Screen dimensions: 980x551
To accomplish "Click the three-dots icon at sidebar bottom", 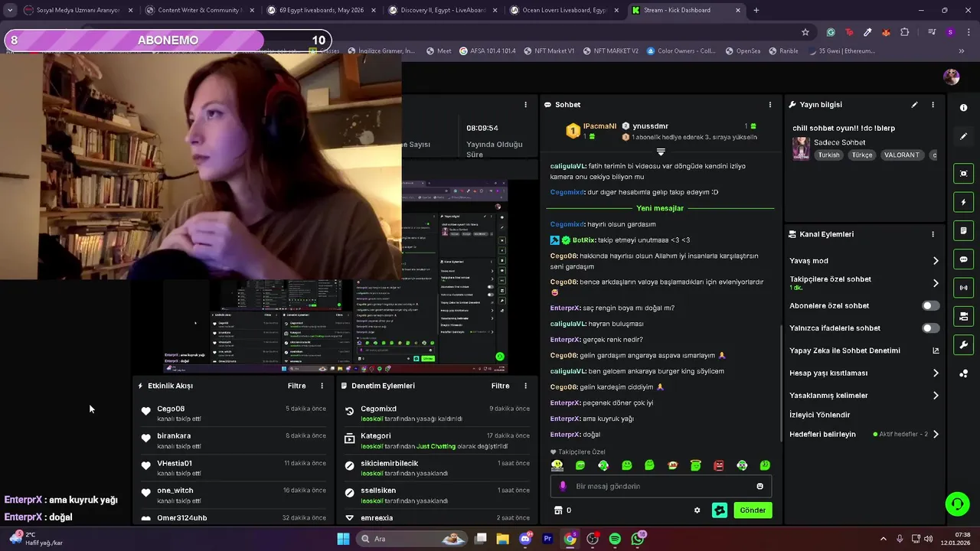I will coord(963,373).
